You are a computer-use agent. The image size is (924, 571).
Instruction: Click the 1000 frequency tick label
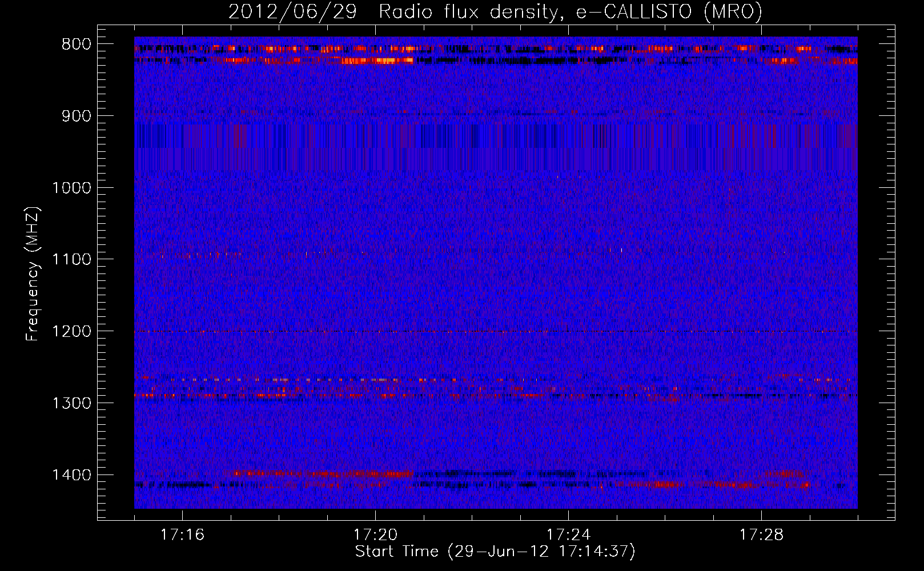(71, 188)
